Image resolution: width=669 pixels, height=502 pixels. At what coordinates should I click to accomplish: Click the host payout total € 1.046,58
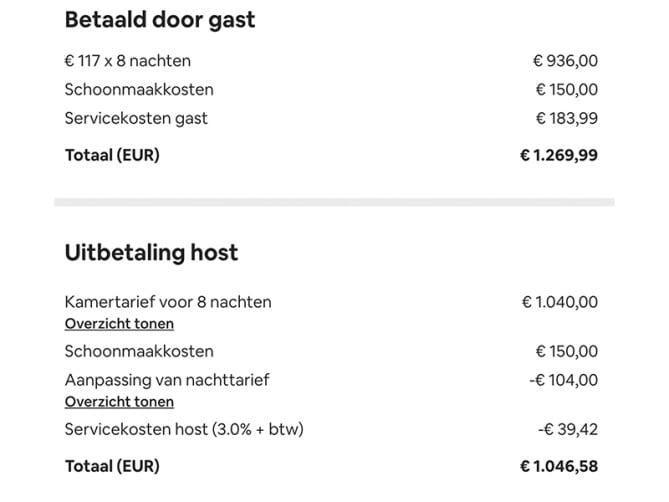click(x=559, y=466)
